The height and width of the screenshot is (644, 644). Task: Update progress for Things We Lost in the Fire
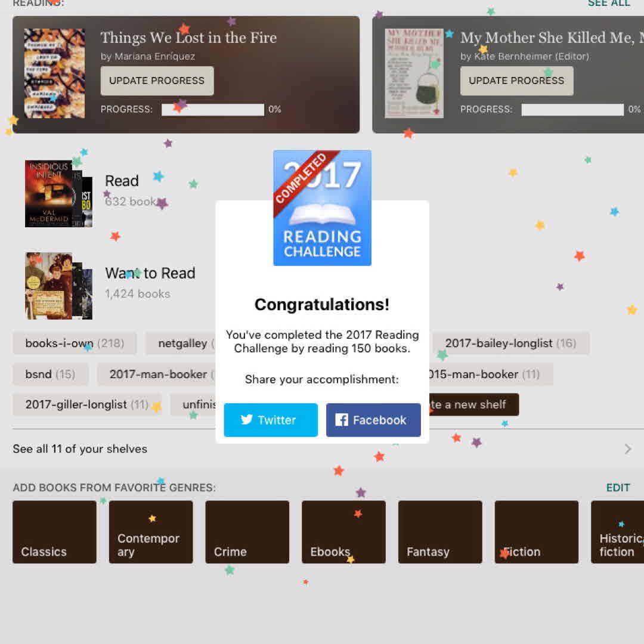click(157, 80)
